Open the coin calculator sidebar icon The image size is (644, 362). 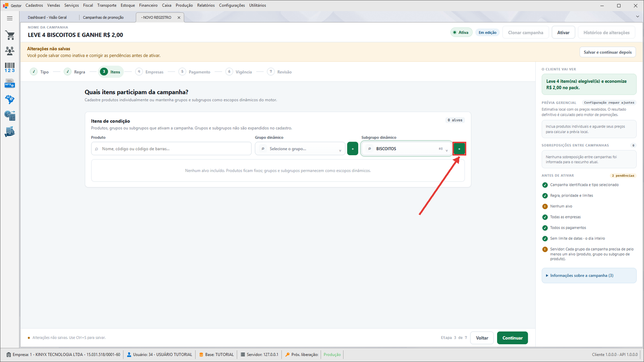(x=10, y=116)
